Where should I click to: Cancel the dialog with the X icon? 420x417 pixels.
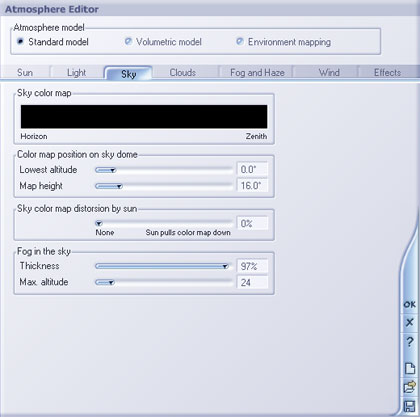409,322
